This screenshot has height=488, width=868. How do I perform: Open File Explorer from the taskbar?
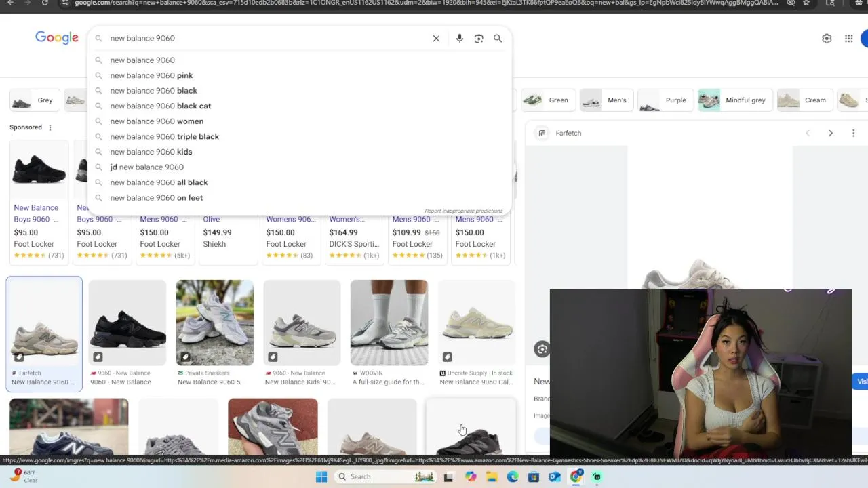click(x=492, y=476)
